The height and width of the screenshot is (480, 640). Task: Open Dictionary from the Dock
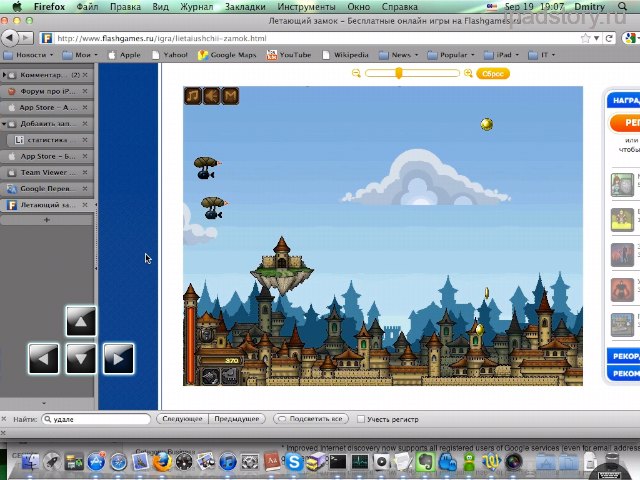pos(272,462)
